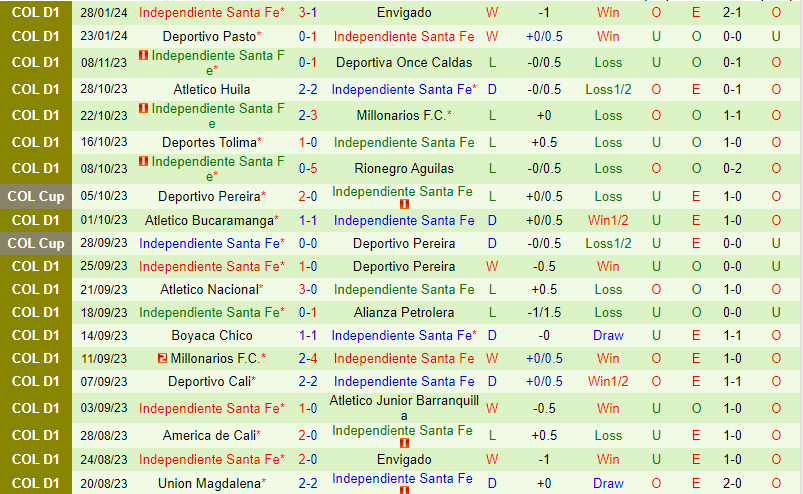Click the red card badge beside Millonarios F.C. on 11/09/23
Viewport: 803px width, 494px height.
[x=162, y=358]
